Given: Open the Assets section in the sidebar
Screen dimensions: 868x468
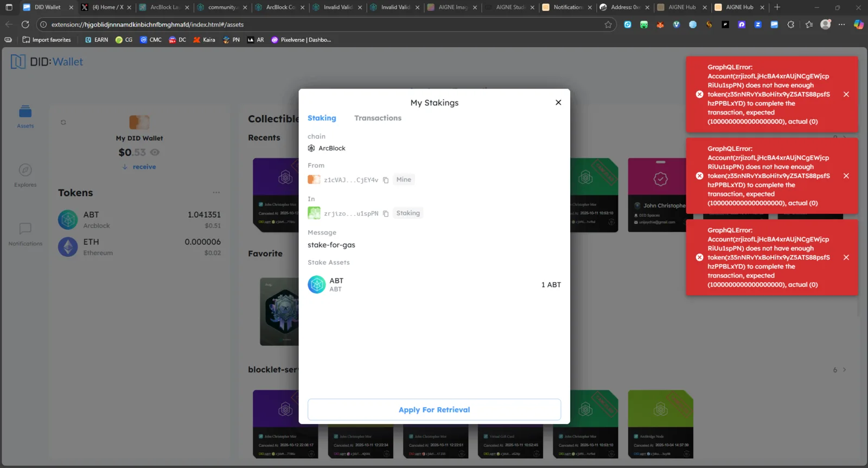Looking at the screenshot, I should tap(25, 117).
